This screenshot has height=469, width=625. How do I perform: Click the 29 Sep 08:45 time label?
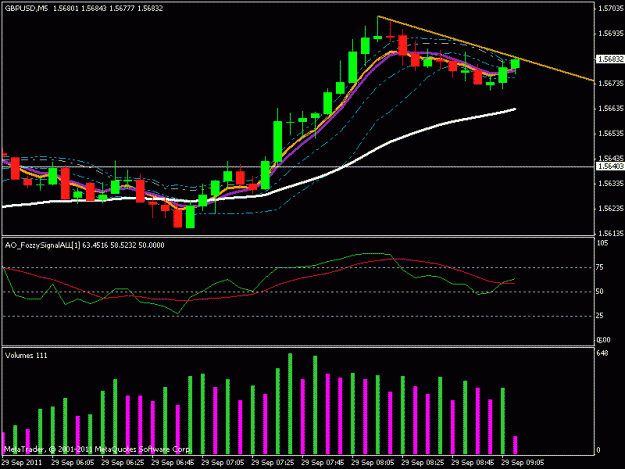[473, 463]
